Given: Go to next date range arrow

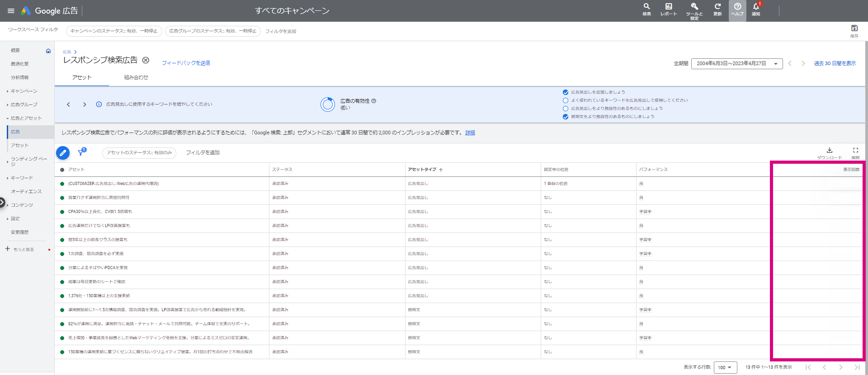Looking at the screenshot, I should click(x=803, y=63).
